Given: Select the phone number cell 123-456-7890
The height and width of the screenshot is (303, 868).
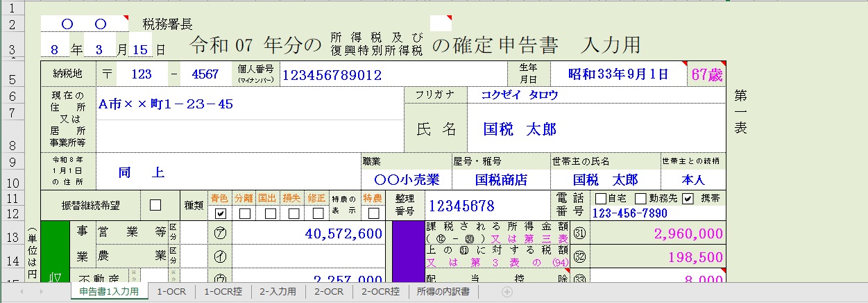Looking at the screenshot, I should 658,213.
